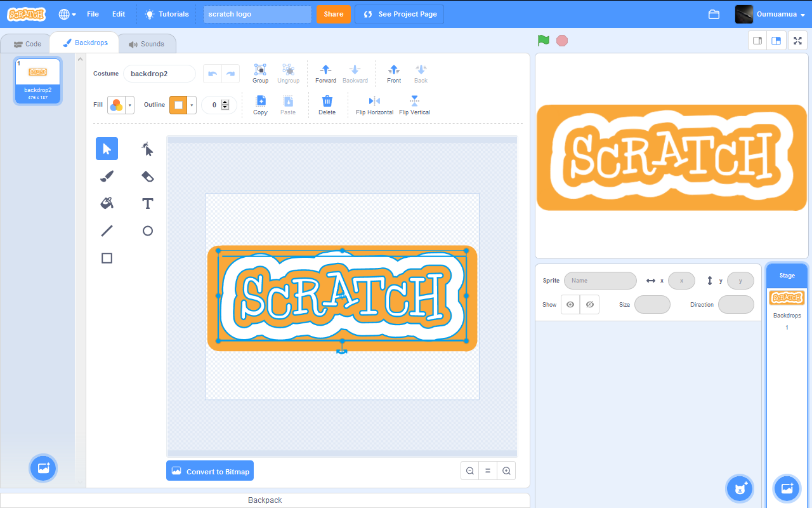Toggle sprite show eye icon
This screenshot has height=508, width=812.
(570, 305)
